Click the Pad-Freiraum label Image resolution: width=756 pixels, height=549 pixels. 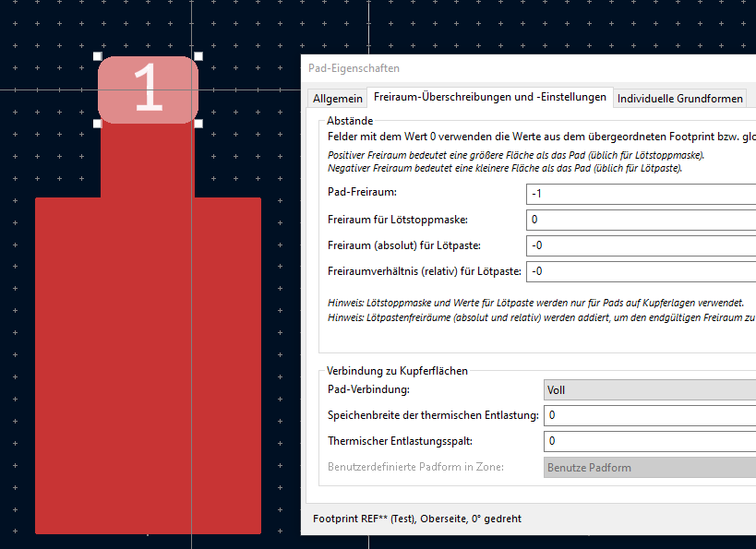(x=362, y=192)
